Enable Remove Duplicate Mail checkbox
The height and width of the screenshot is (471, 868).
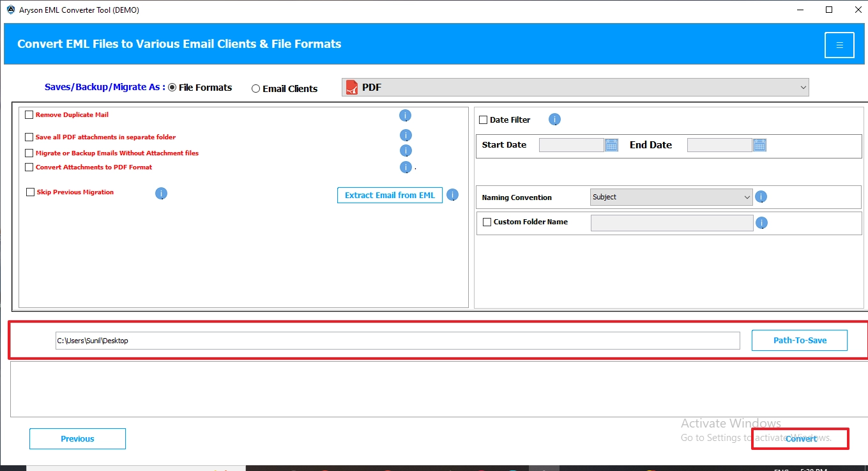pos(29,115)
